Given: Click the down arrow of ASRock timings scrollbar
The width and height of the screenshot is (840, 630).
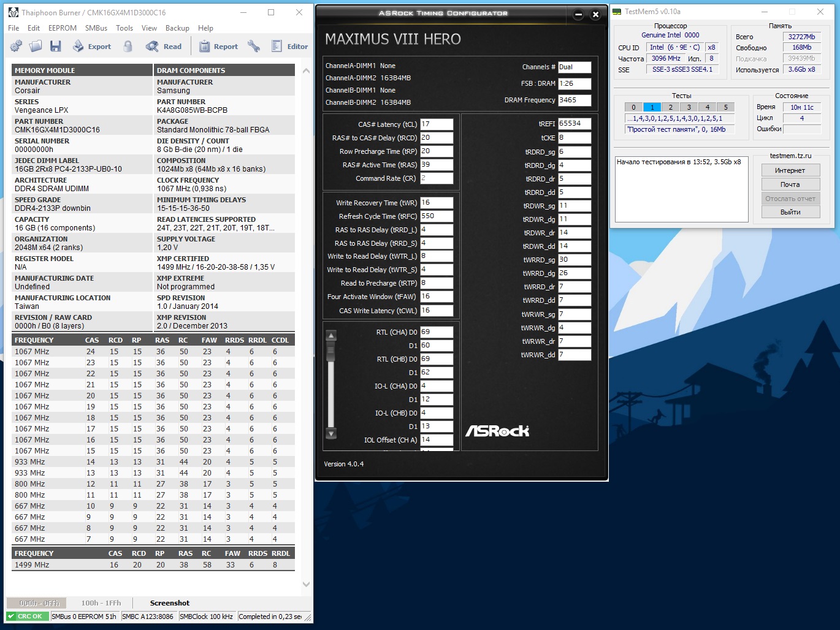Looking at the screenshot, I should coord(331,434).
